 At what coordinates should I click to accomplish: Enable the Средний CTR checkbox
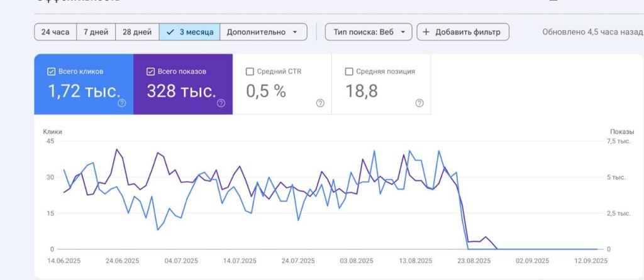(x=250, y=72)
